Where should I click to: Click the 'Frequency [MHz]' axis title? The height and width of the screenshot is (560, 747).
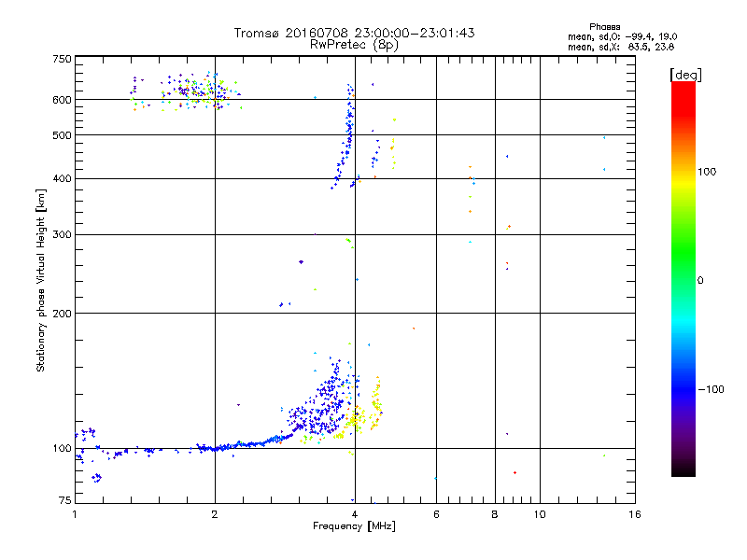point(354,526)
